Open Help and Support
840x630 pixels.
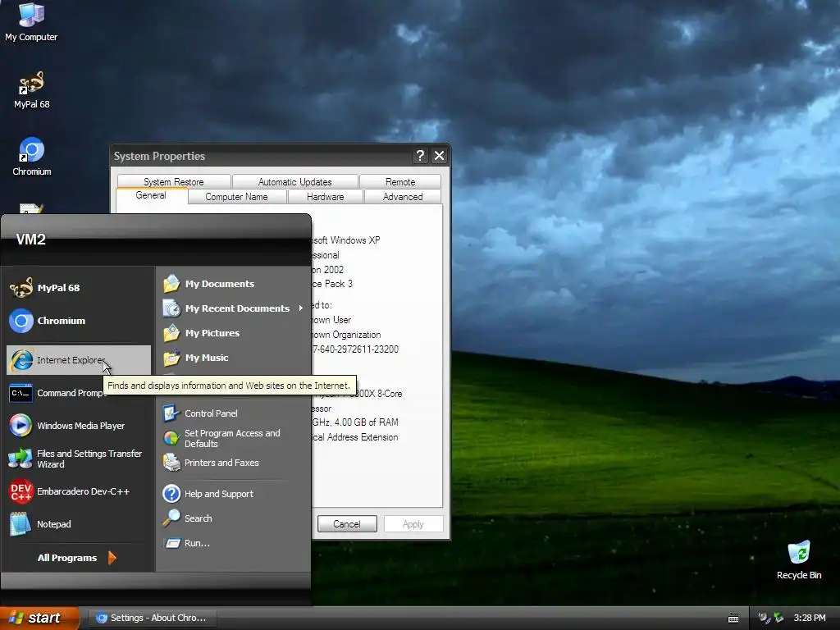[x=233, y=493]
